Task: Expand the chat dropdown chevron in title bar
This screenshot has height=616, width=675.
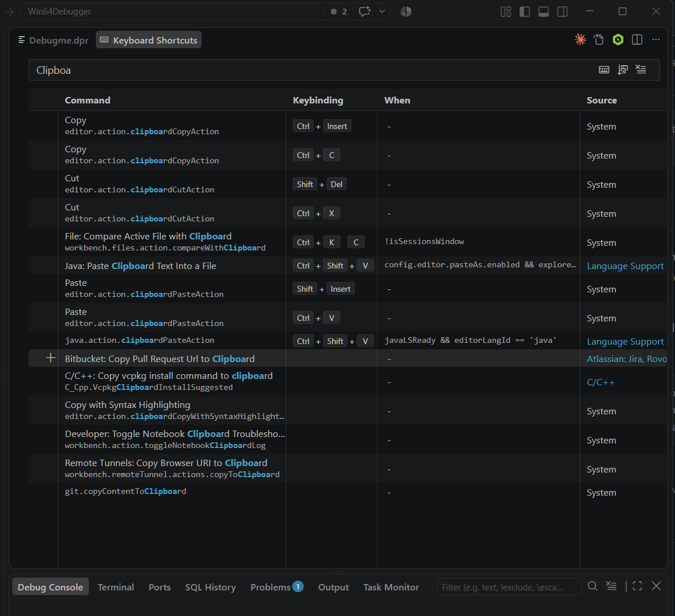Action: pyautogui.click(x=382, y=12)
